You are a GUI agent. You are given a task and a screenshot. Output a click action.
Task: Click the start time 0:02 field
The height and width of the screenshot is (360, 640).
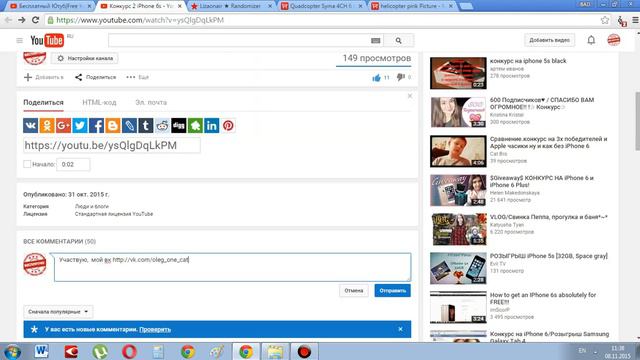point(73,164)
